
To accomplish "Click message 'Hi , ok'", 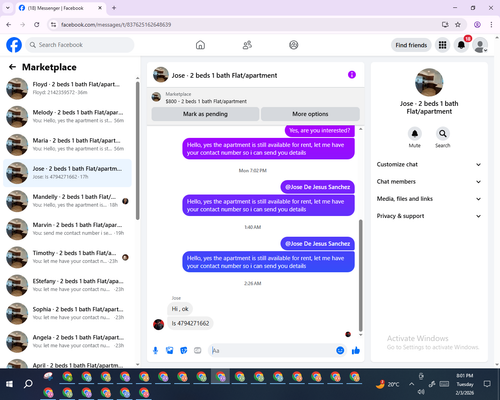I will [180, 309].
